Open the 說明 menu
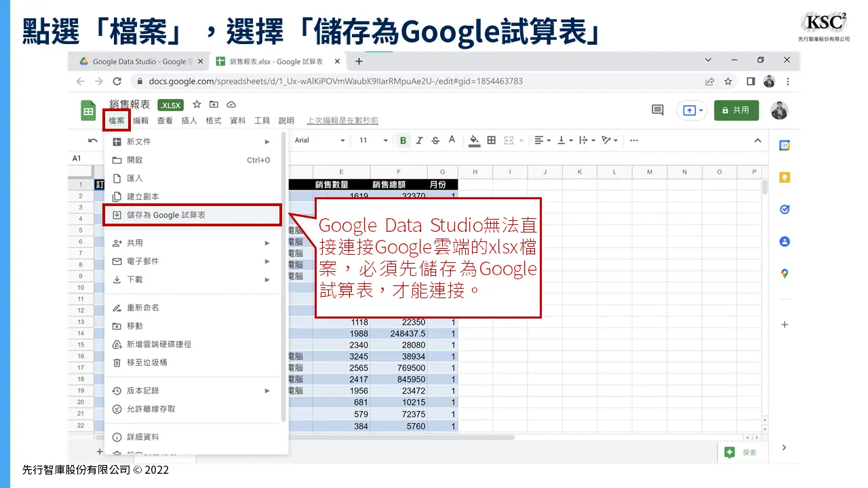Screen dimensions: 868x488 click(x=286, y=121)
